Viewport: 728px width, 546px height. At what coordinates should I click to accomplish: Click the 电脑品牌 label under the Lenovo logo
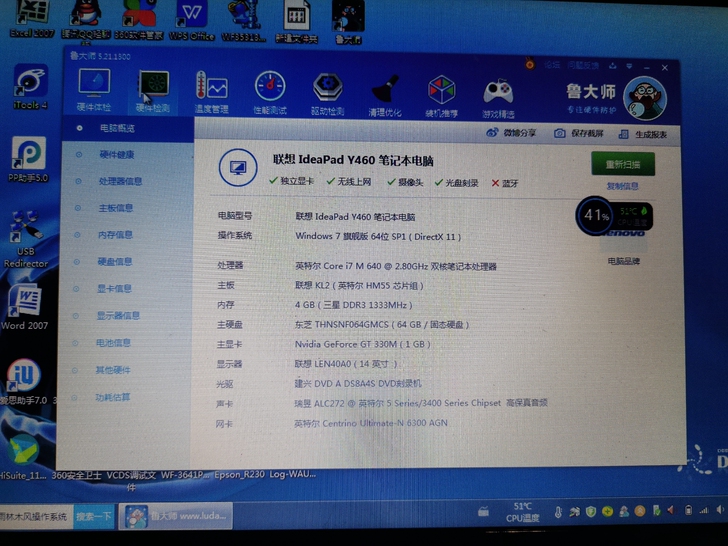pyautogui.click(x=624, y=261)
